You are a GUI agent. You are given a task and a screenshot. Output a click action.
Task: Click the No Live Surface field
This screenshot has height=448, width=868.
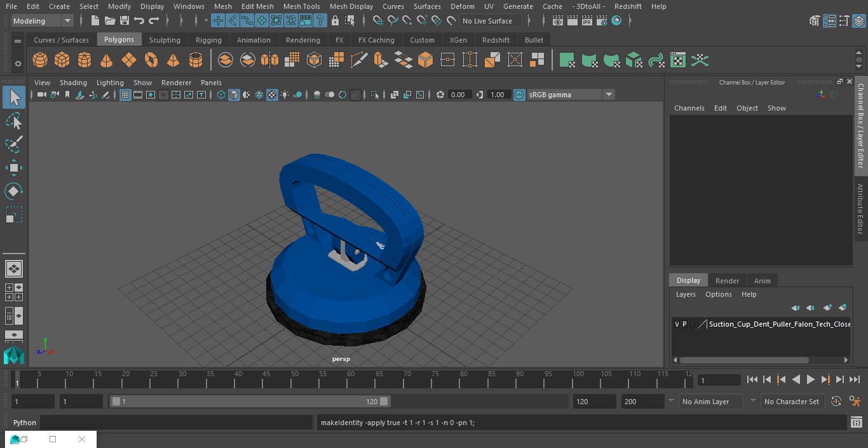(491, 21)
